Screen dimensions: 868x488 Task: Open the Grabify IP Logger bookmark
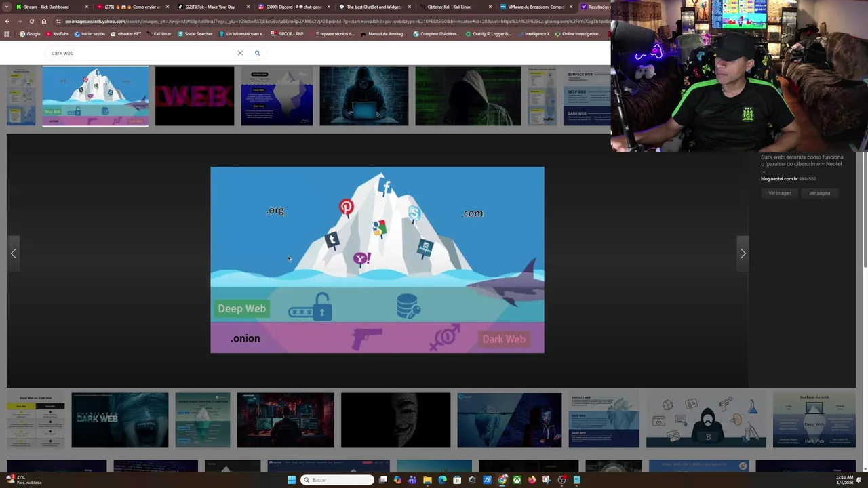point(488,34)
